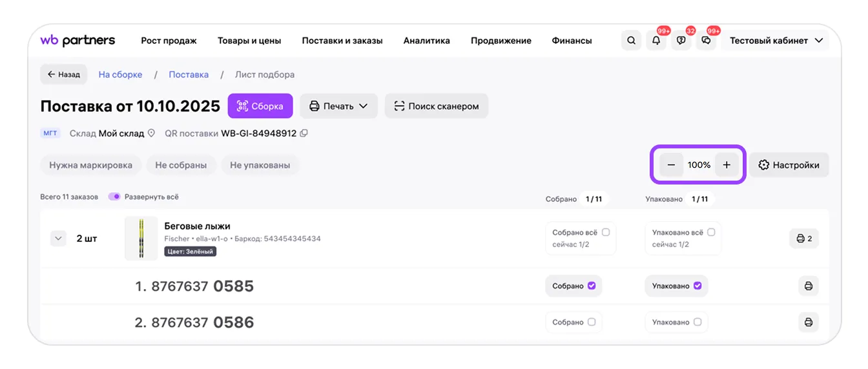Open the Аналитика menu
Image resolution: width=868 pixels, height=369 pixels.
(x=426, y=41)
